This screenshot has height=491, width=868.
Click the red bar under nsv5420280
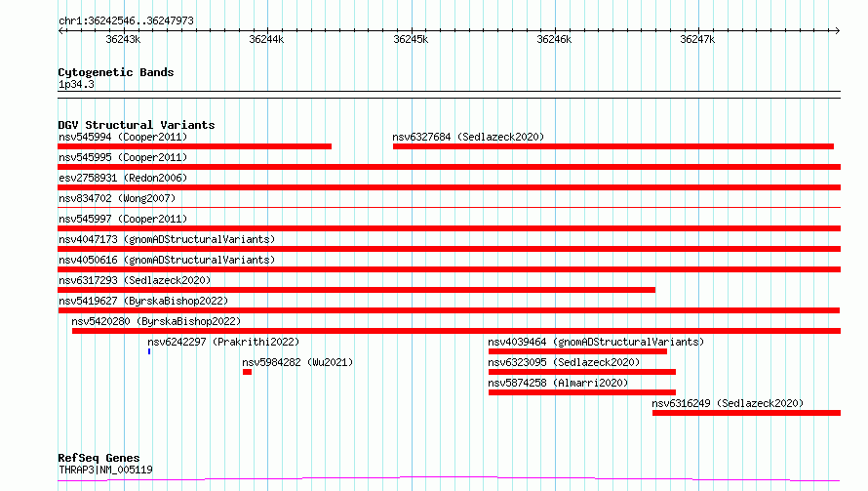[x=456, y=331]
